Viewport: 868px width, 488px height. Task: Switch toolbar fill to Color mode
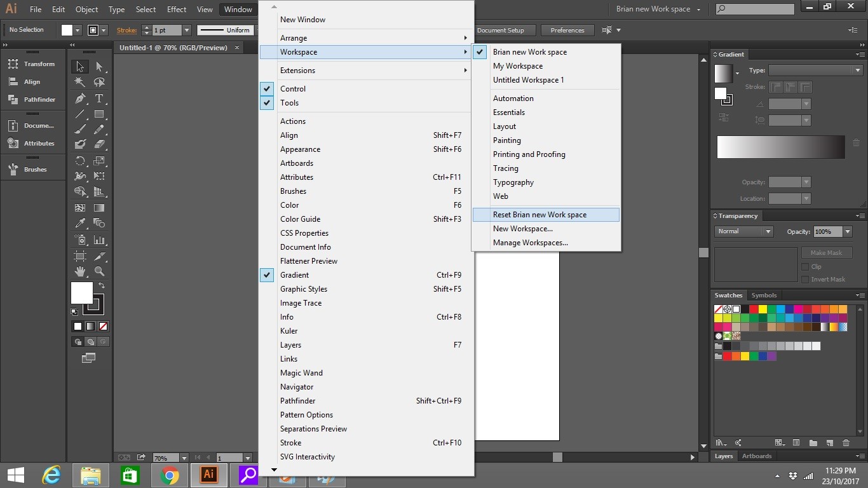78,326
